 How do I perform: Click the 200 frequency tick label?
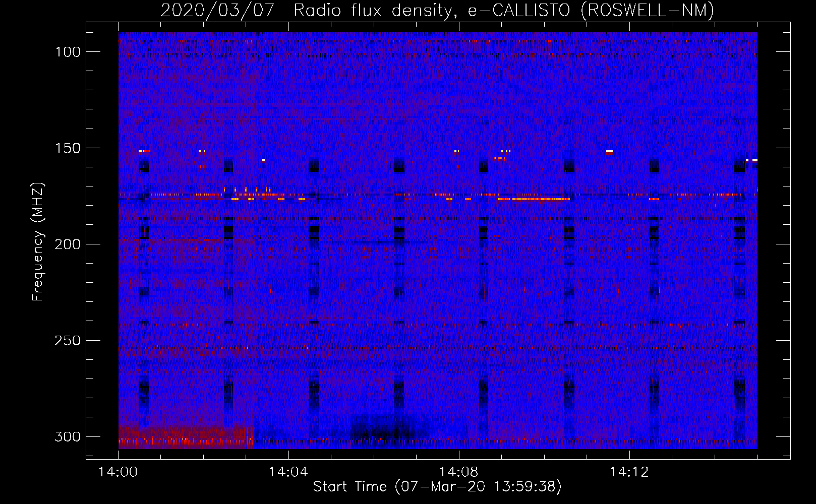pos(68,244)
